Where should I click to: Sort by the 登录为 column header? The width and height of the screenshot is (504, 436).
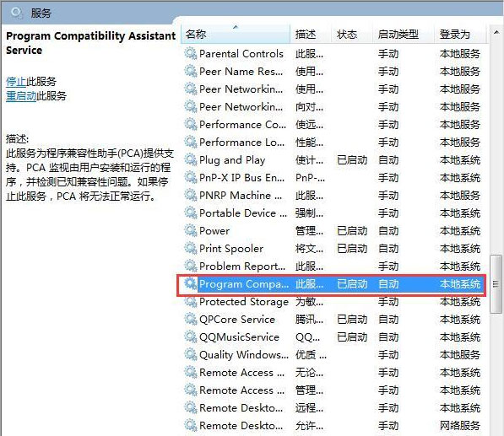[460, 34]
